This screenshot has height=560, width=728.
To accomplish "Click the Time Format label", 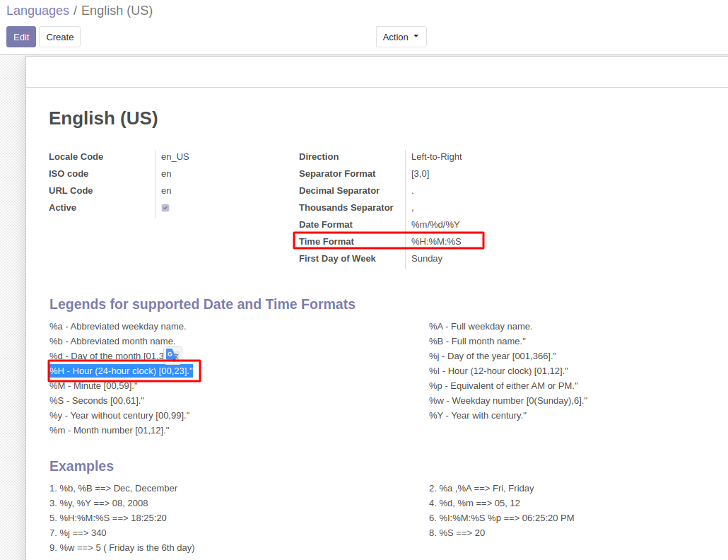I will pos(327,241).
